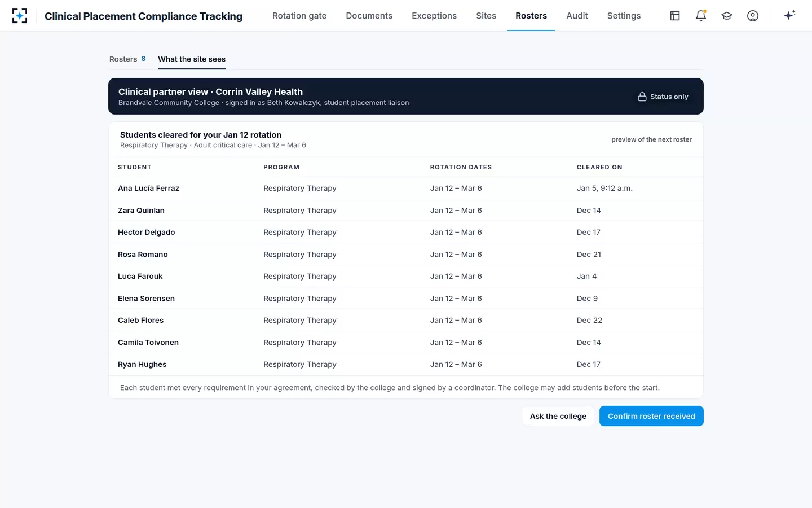The width and height of the screenshot is (812, 508).
Task: Open the user account icon
Action: pyautogui.click(x=753, y=16)
